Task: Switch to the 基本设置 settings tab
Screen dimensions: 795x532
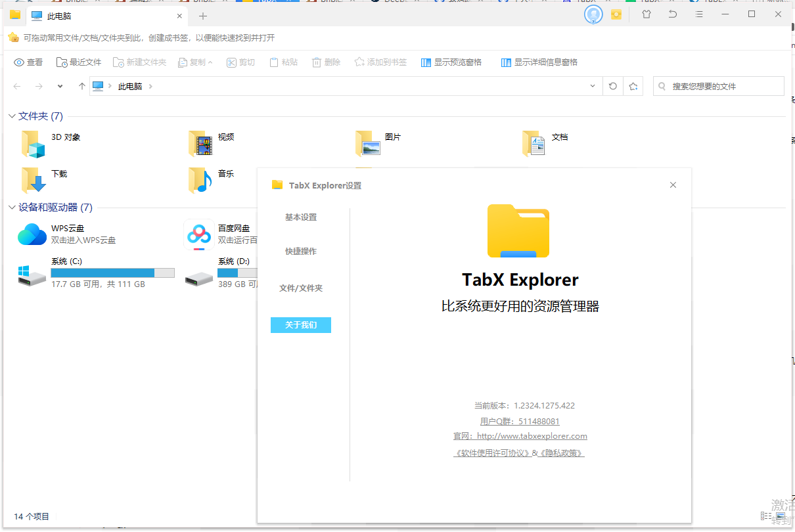Action: 300,217
